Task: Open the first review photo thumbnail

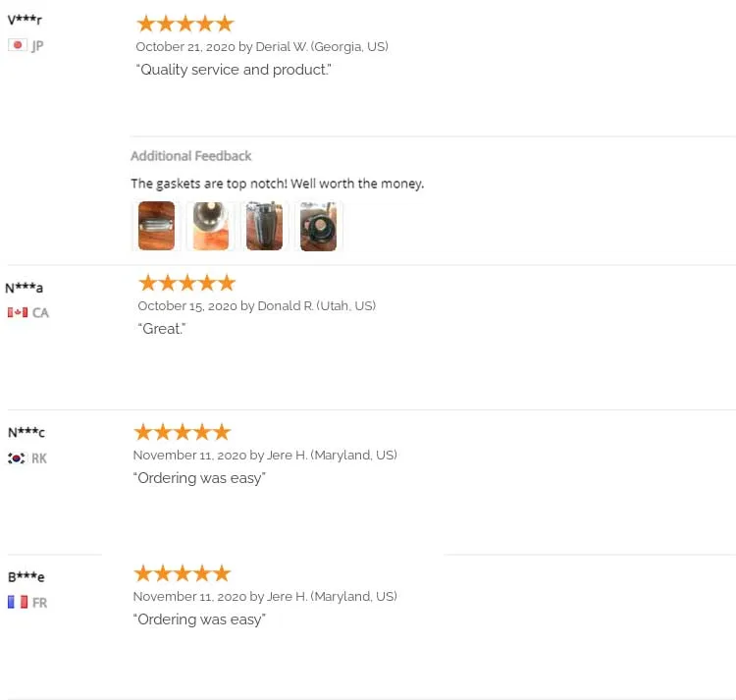Action: pyautogui.click(x=157, y=226)
